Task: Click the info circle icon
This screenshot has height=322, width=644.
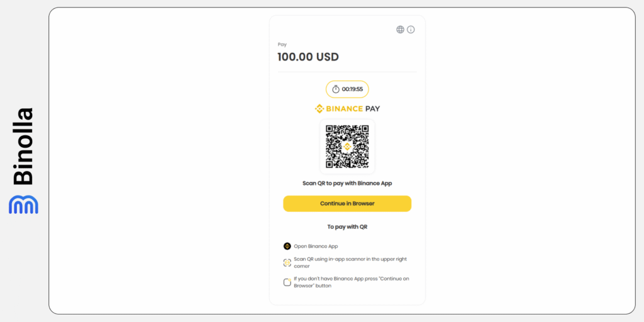Action: click(x=411, y=30)
